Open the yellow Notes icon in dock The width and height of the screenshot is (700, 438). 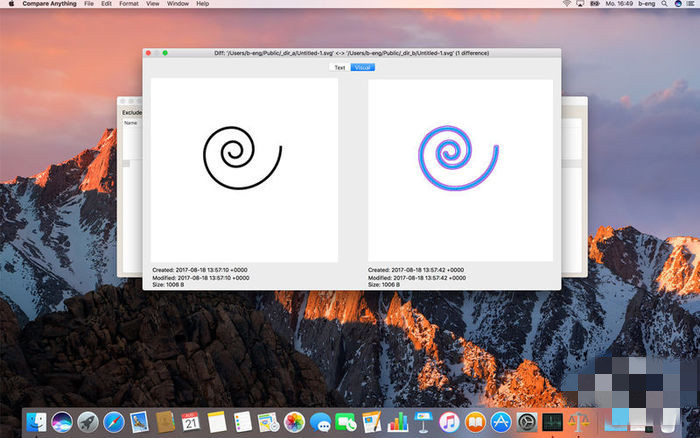(x=217, y=422)
